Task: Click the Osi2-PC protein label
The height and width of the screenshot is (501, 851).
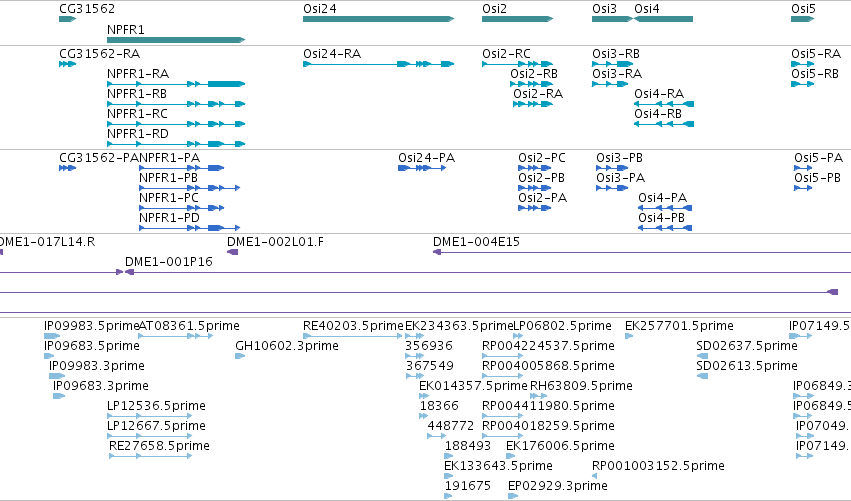Action: pos(542,158)
